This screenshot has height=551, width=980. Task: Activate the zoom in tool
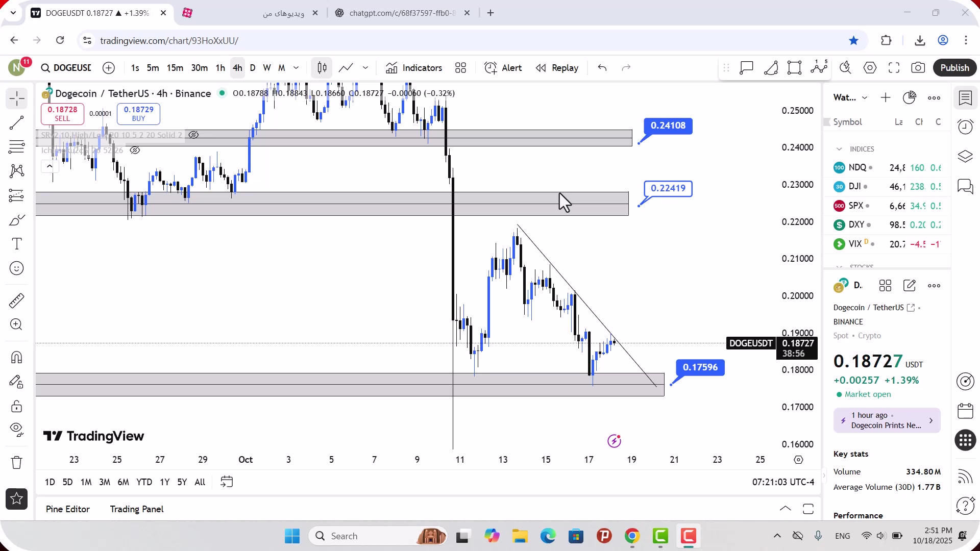click(x=17, y=324)
